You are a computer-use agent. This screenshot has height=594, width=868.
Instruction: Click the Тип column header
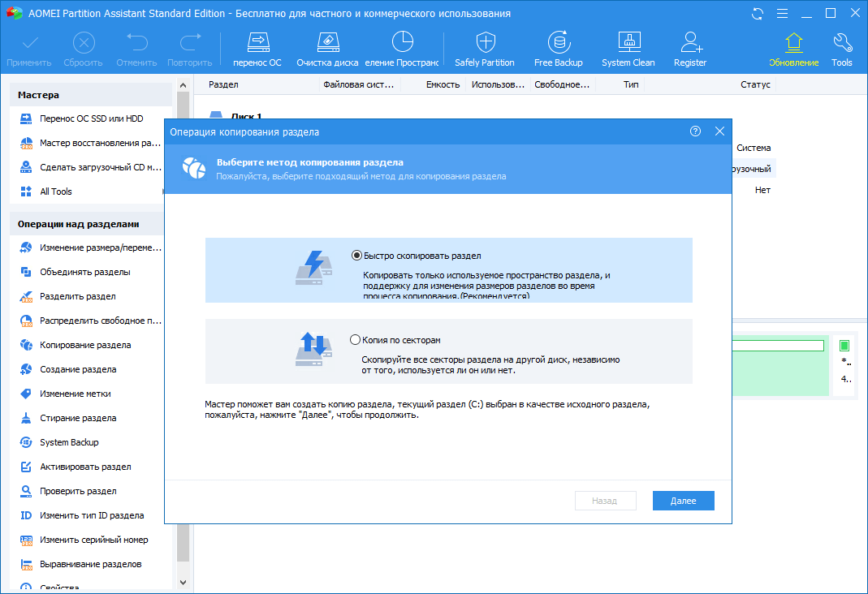tap(620, 84)
